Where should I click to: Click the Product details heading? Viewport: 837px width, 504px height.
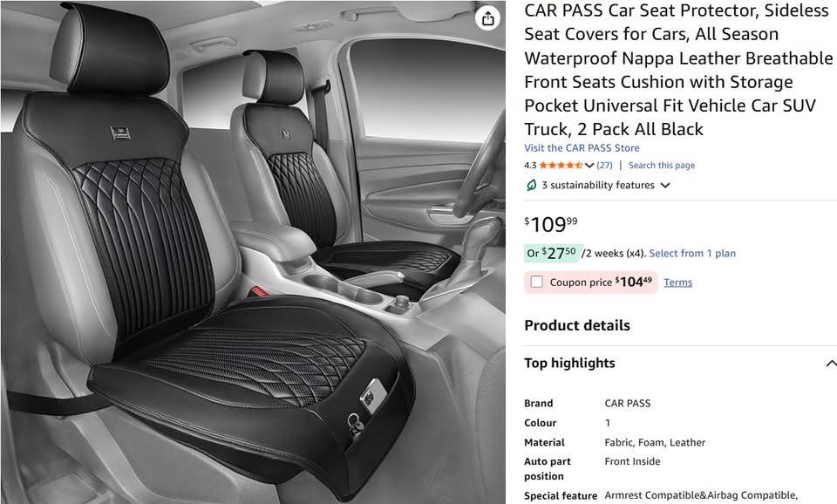tap(577, 325)
